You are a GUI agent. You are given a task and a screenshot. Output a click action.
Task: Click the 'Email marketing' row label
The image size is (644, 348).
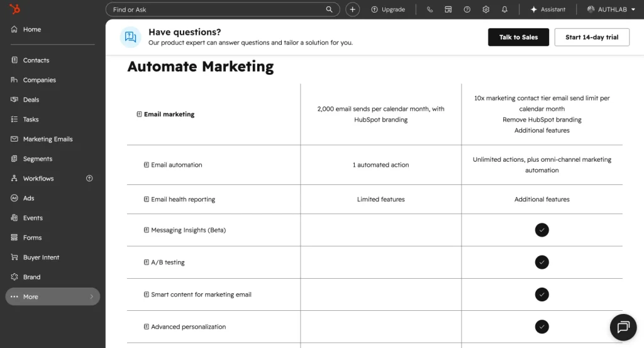[x=169, y=115]
